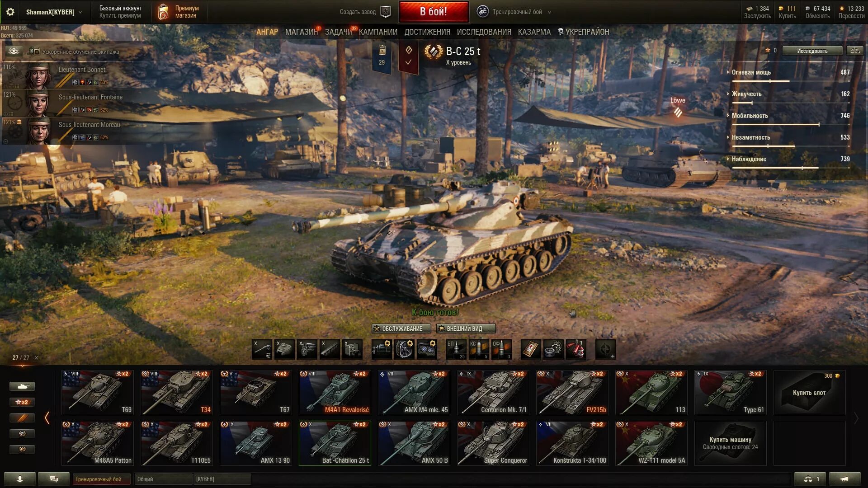Open the chat channels speech-bubble icon
The width and height of the screenshot is (868, 488).
[x=54, y=479]
